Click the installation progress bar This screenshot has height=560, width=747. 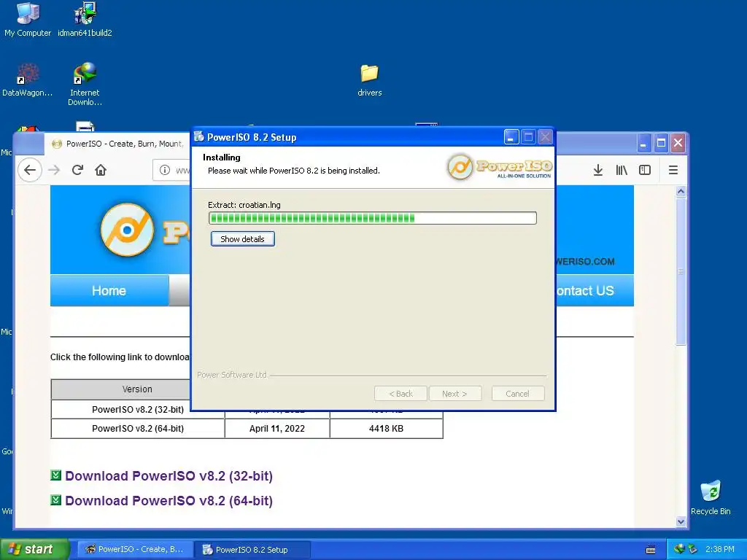point(373,218)
